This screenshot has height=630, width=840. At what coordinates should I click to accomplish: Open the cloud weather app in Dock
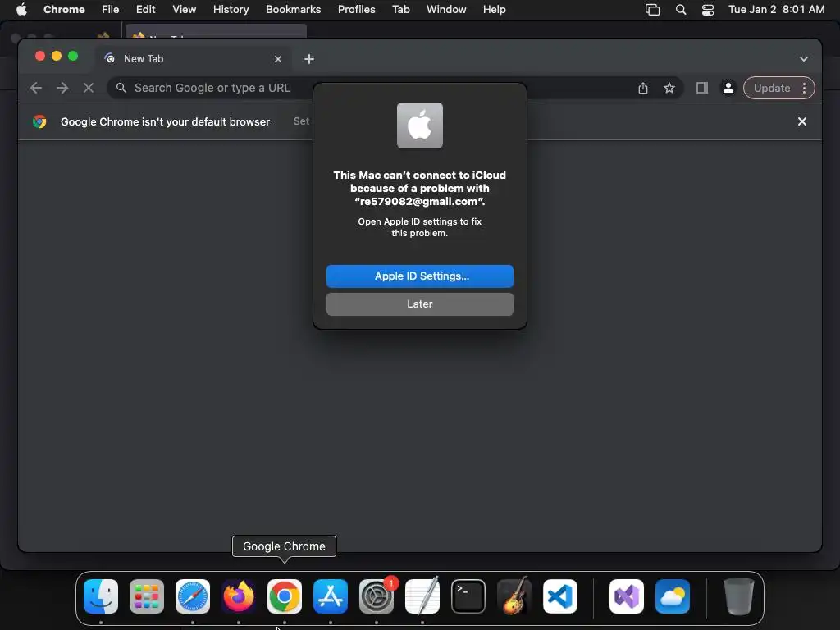(x=673, y=596)
